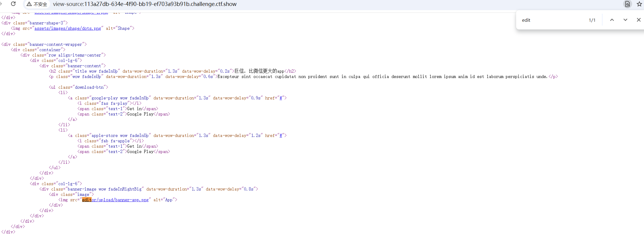The width and height of the screenshot is (644, 234).
Task: Jump to previous find match arrow
Action: coord(612,20)
